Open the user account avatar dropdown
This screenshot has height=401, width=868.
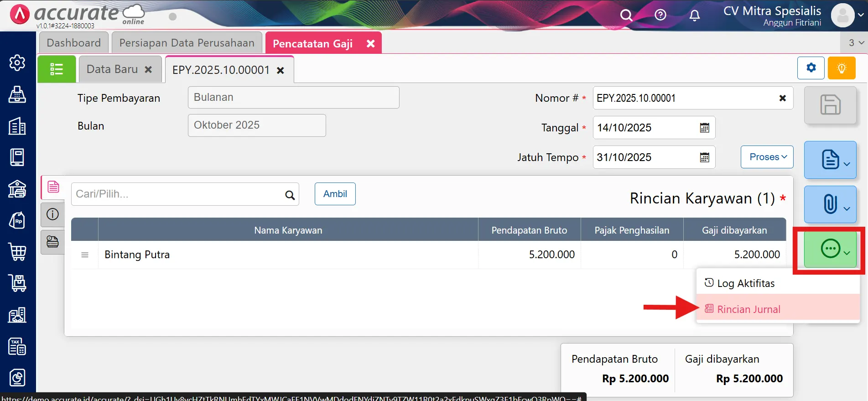(847, 16)
